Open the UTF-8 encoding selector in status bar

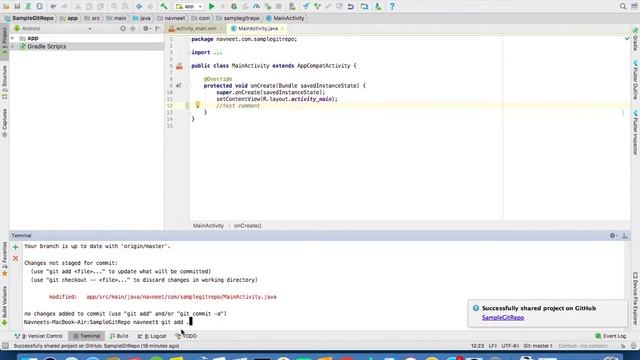(x=510, y=346)
